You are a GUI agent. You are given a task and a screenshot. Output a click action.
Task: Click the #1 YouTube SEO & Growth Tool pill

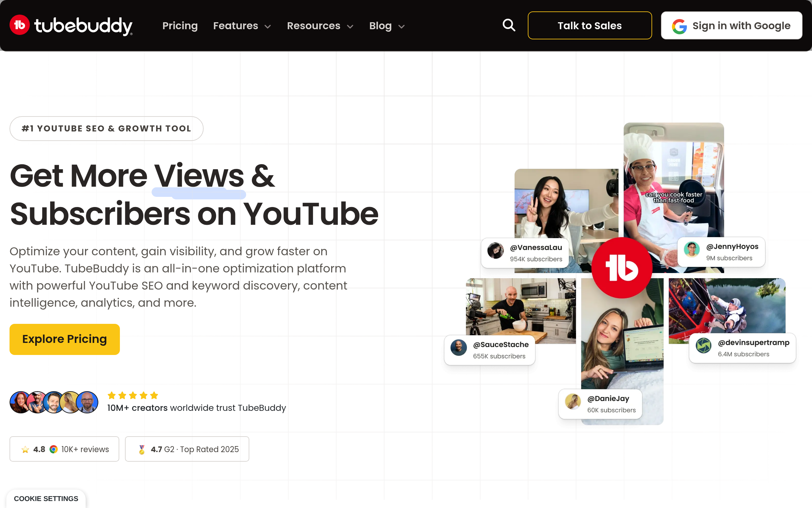pos(106,128)
